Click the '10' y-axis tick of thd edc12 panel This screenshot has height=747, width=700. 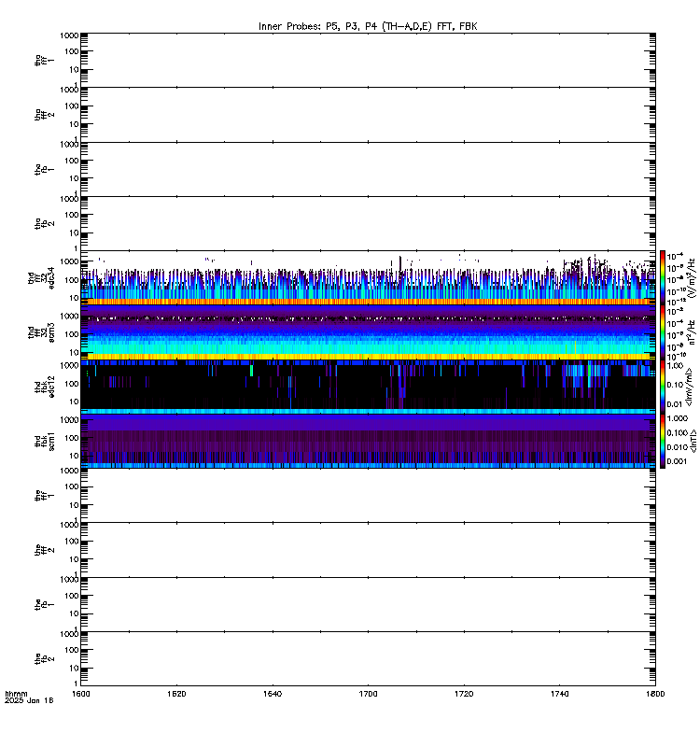[75, 402]
